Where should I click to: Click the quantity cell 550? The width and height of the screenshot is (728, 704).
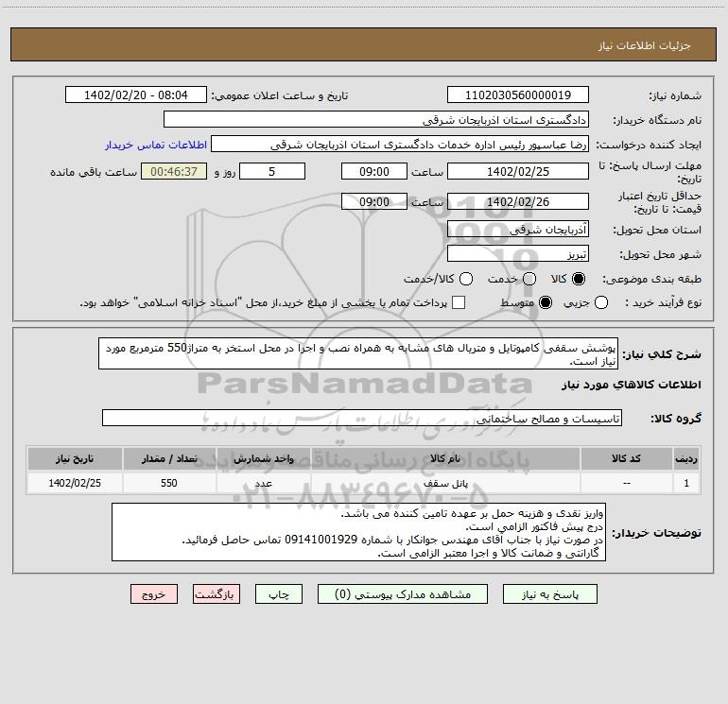[x=169, y=483]
